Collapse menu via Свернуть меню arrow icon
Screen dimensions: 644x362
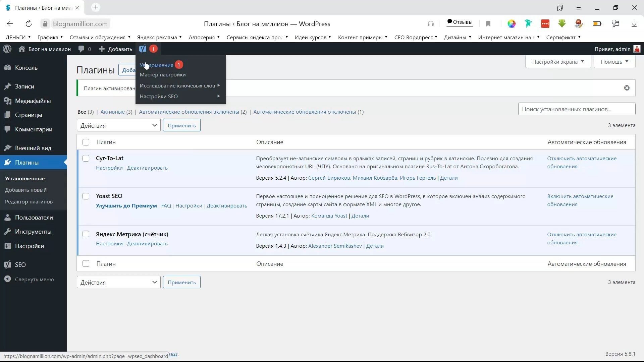coord(8,279)
